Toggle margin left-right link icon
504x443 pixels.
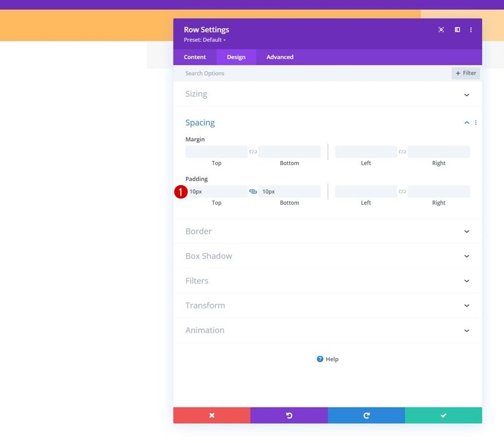[403, 151]
